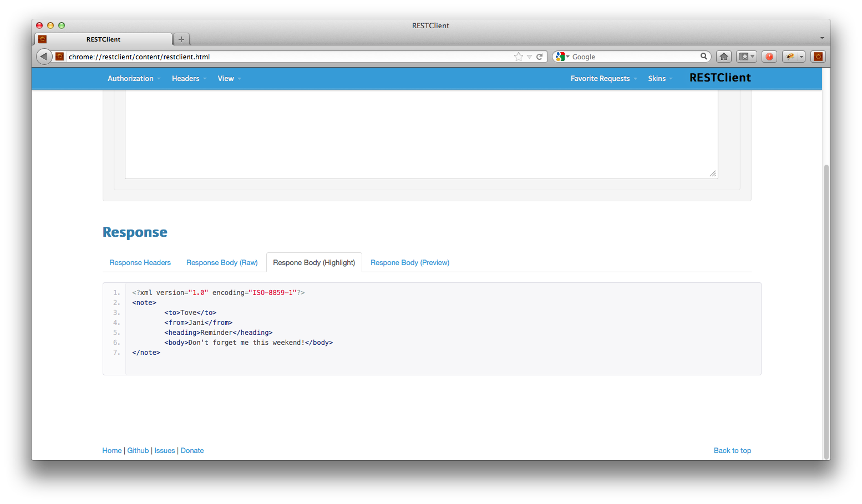The image size is (862, 504).
Task: Click the browser back arrow button
Action: coord(44,57)
